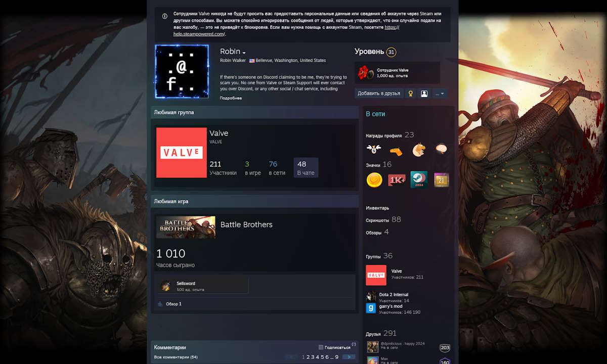The height and width of the screenshot is (364, 607).
Task: Toggle the Подписаться checkbox
Action: (321, 347)
